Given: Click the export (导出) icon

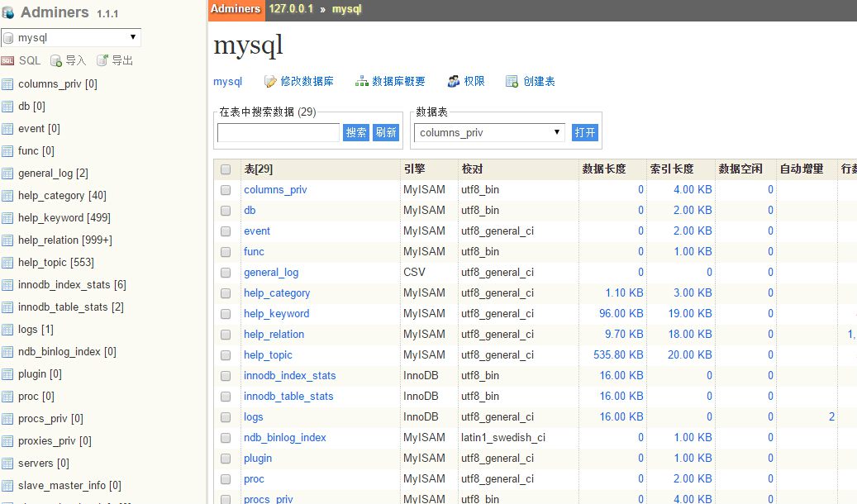Looking at the screenshot, I should (x=102, y=60).
